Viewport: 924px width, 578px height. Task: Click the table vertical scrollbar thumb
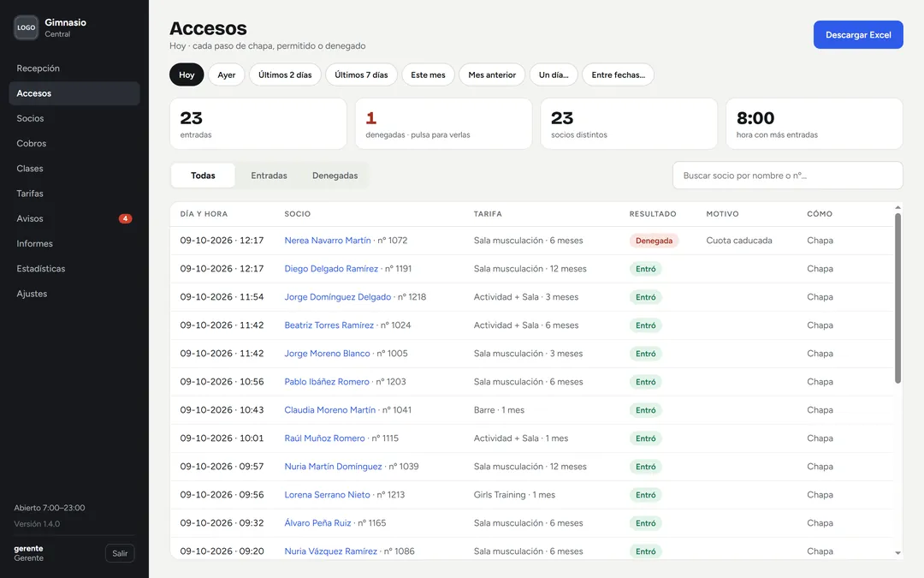(897, 299)
